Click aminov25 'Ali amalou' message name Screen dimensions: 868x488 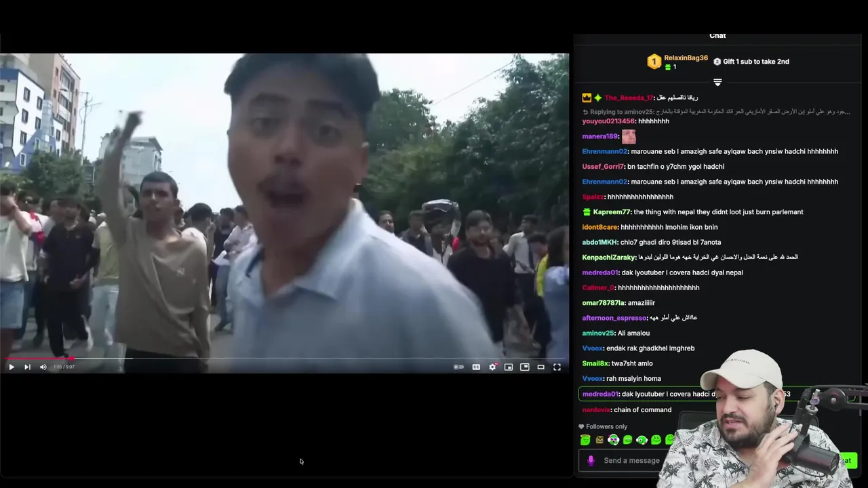point(598,333)
